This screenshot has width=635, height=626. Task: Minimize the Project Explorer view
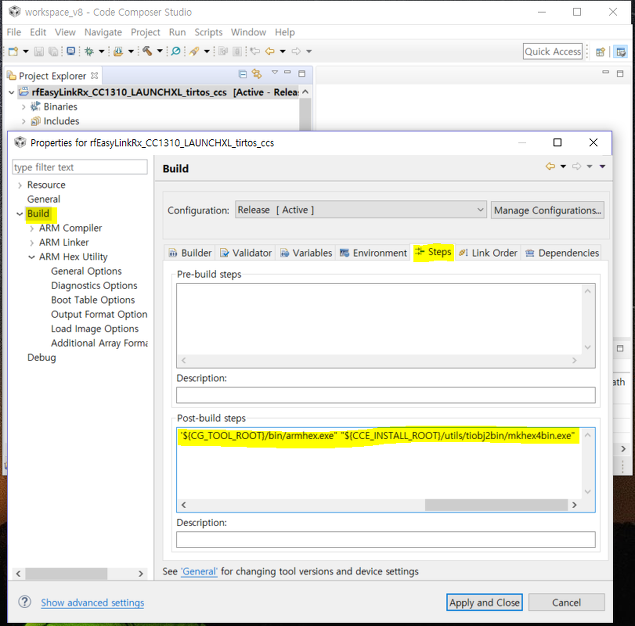pyautogui.click(x=288, y=72)
